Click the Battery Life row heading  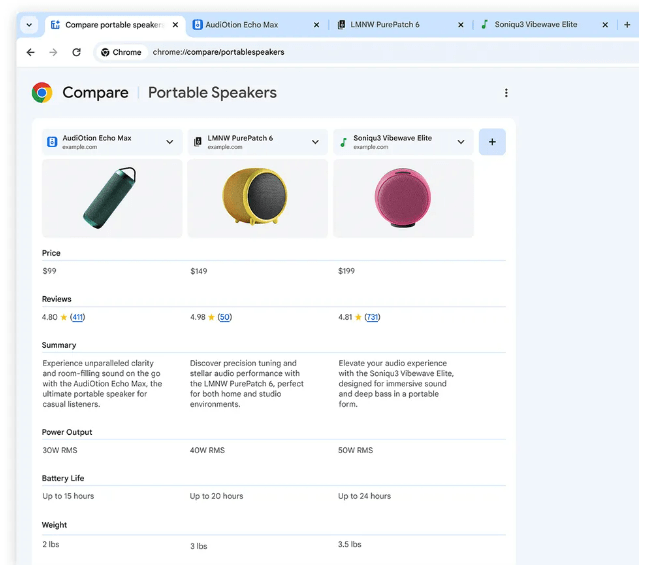63,478
